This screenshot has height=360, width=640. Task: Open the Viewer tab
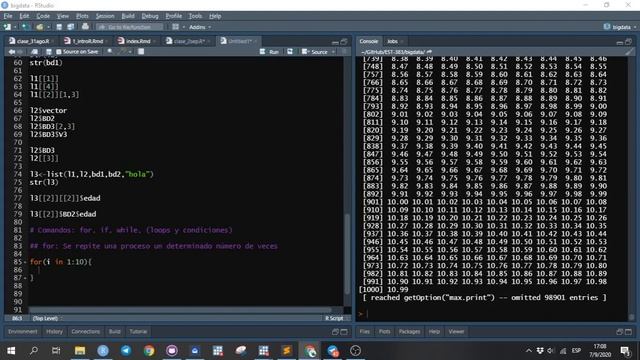(456, 331)
